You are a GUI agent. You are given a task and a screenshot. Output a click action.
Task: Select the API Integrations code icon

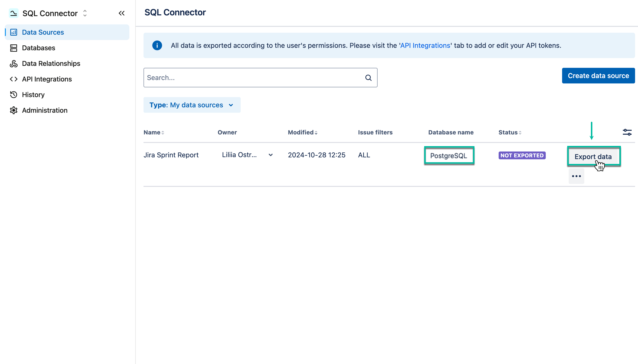pos(14,79)
